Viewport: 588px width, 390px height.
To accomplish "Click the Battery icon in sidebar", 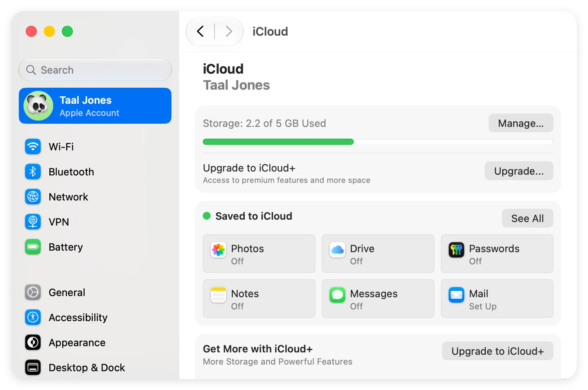I will tap(33, 247).
